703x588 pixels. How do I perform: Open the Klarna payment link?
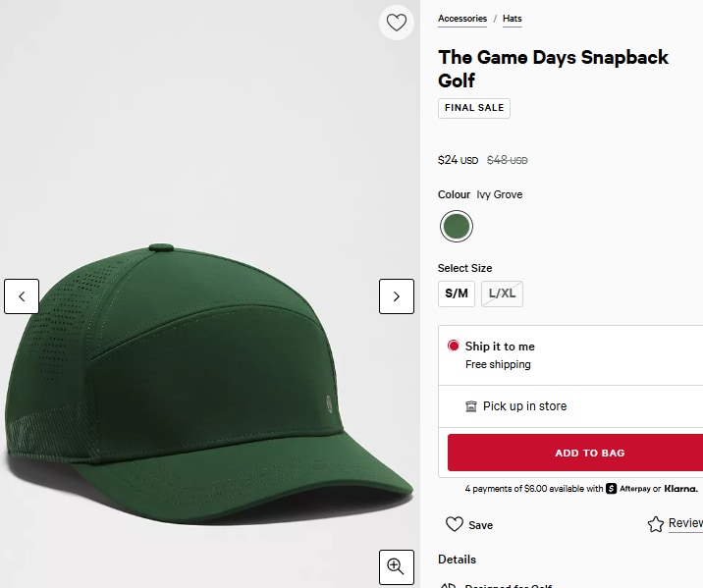click(680, 489)
